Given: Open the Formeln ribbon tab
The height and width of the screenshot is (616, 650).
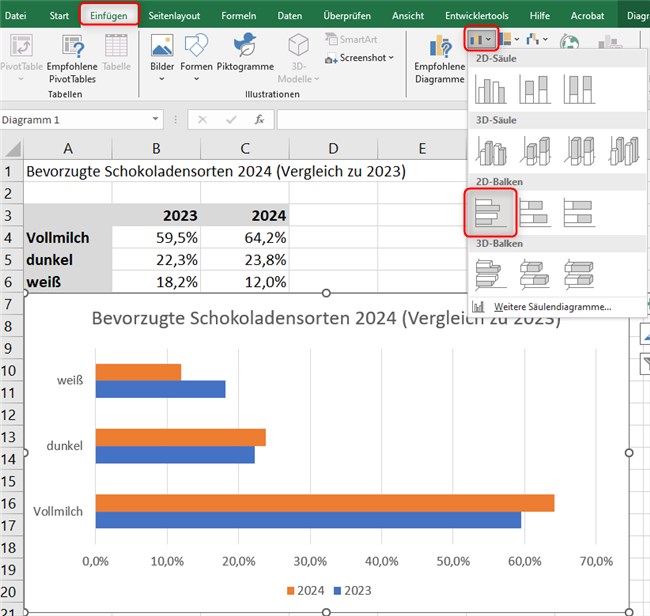Looking at the screenshot, I should click(236, 16).
